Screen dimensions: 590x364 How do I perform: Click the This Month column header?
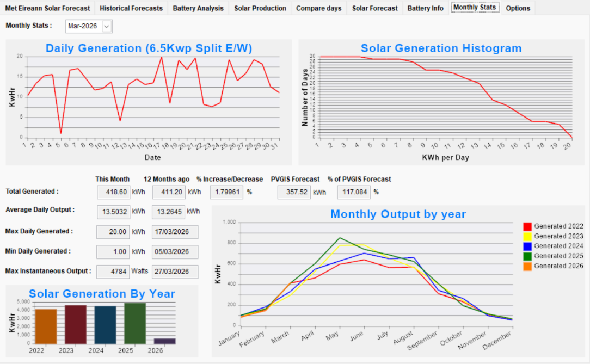coord(112,180)
